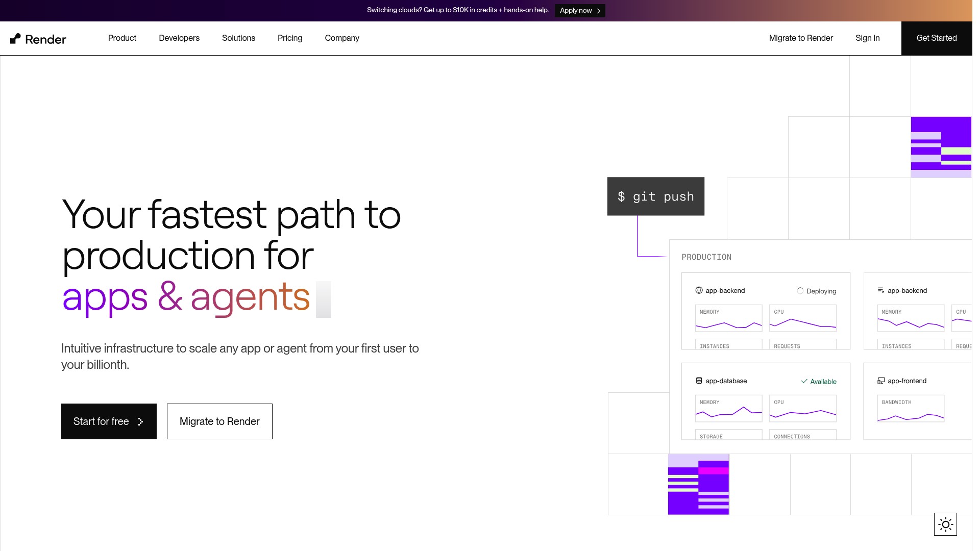Click the screen icon next to app-frontend
This screenshot has height=551, width=980.
click(x=881, y=381)
